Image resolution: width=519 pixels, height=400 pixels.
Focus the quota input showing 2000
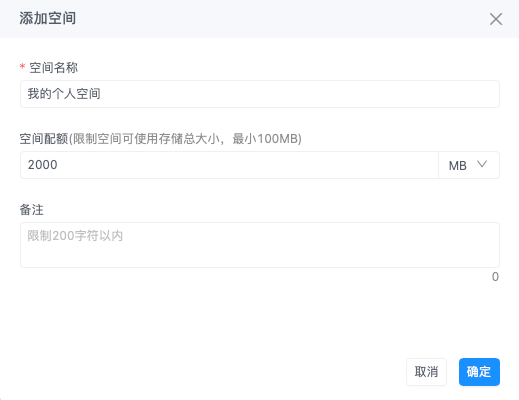[229, 165]
